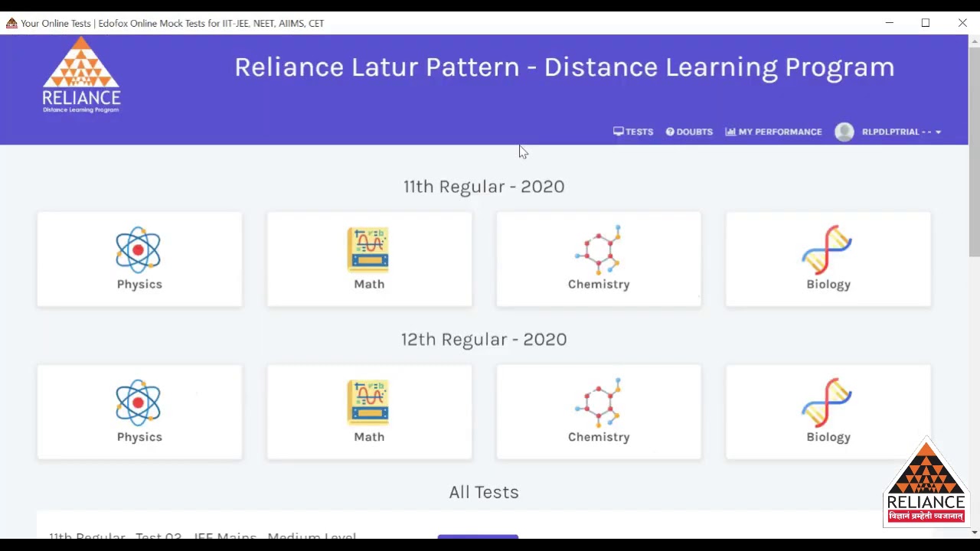Open the TESTS menu item
The height and width of the screenshot is (551, 980).
pyautogui.click(x=633, y=132)
